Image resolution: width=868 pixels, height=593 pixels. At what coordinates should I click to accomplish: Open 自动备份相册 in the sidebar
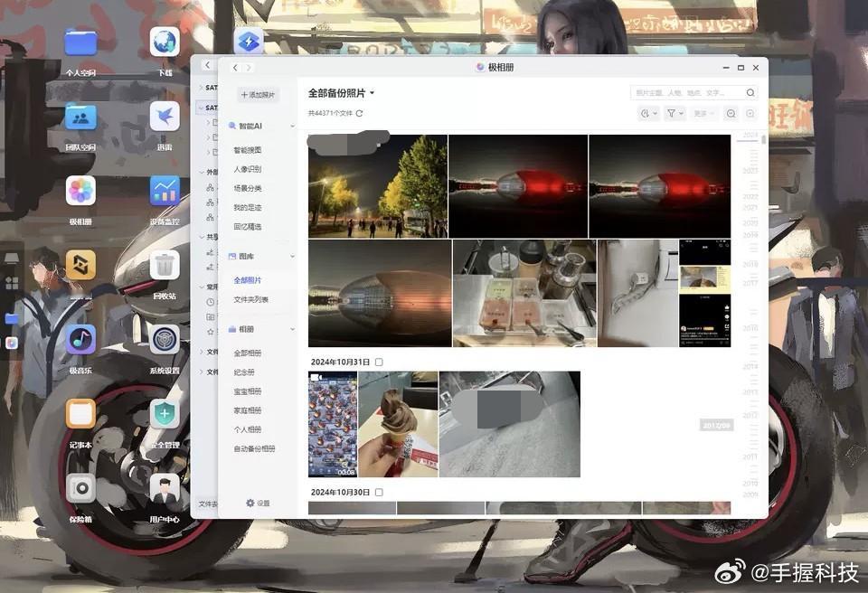[x=254, y=448]
